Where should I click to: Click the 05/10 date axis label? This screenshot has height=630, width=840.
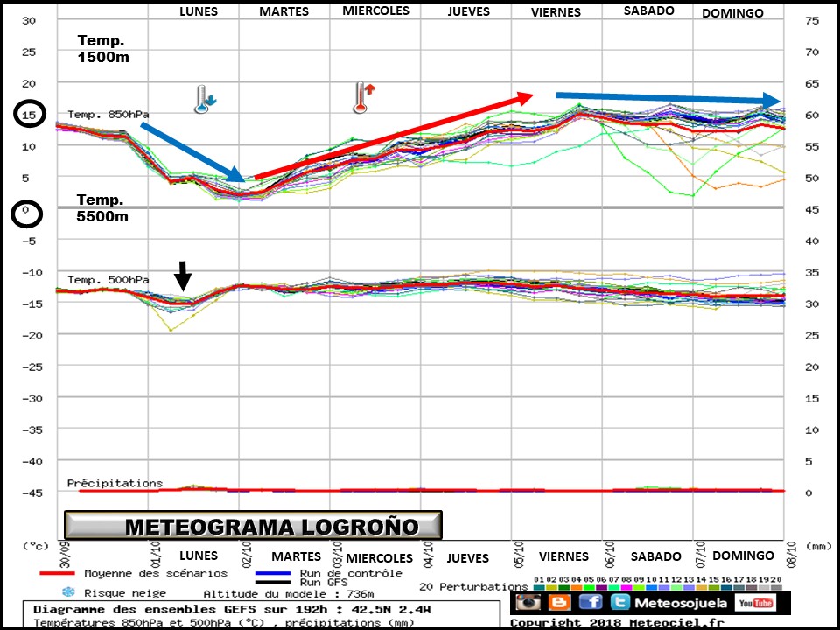pyautogui.click(x=519, y=553)
